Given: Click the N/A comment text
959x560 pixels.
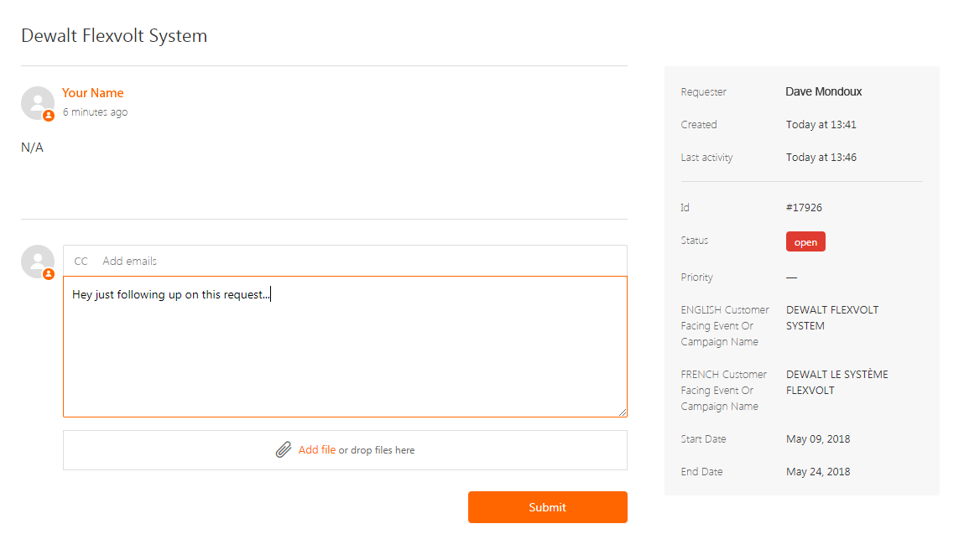Looking at the screenshot, I should [32, 148].
